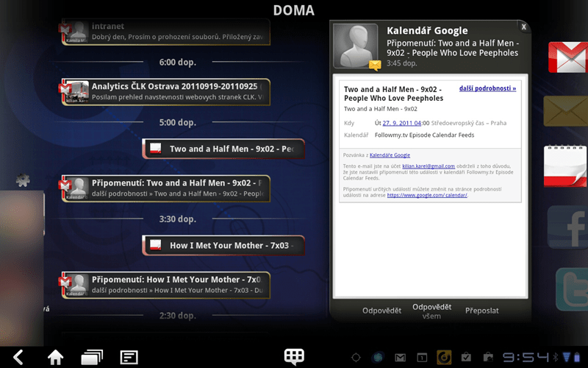Open the Gmail icon on the right carousel
This screenshot has height=368, width=588.
tap(567, 57)
